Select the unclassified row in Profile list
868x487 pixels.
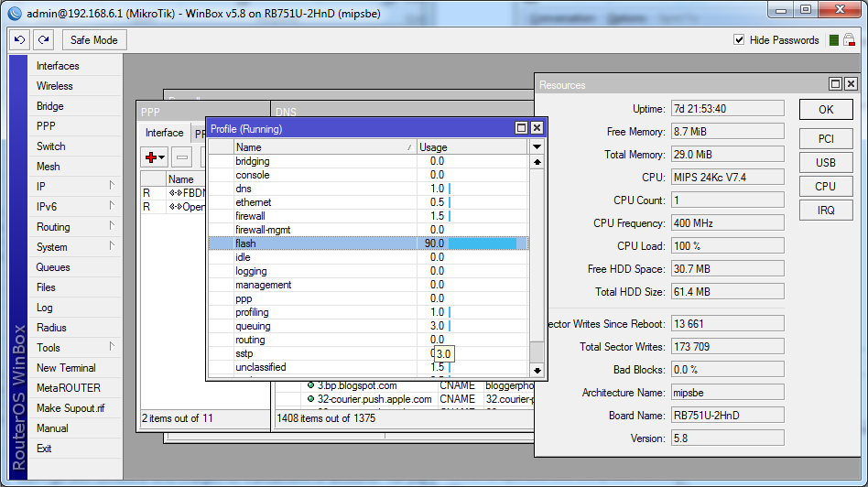(369, 367)
